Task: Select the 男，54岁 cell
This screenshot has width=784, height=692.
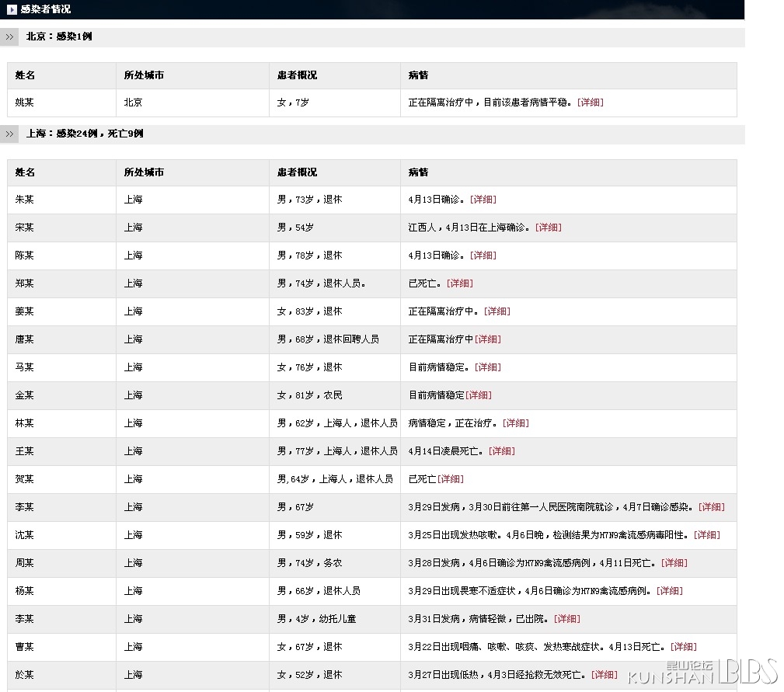Action: [334, 228]
